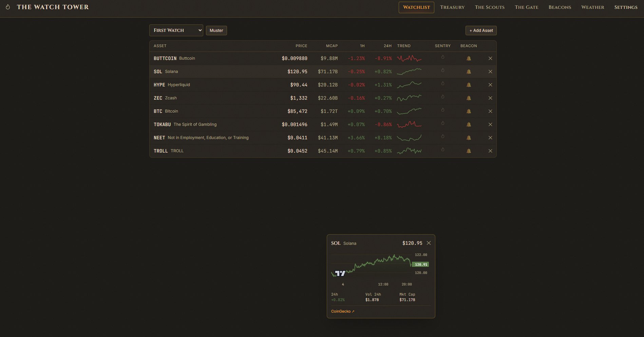
Task: Click the Add Asset button
Action: [481, 31]
